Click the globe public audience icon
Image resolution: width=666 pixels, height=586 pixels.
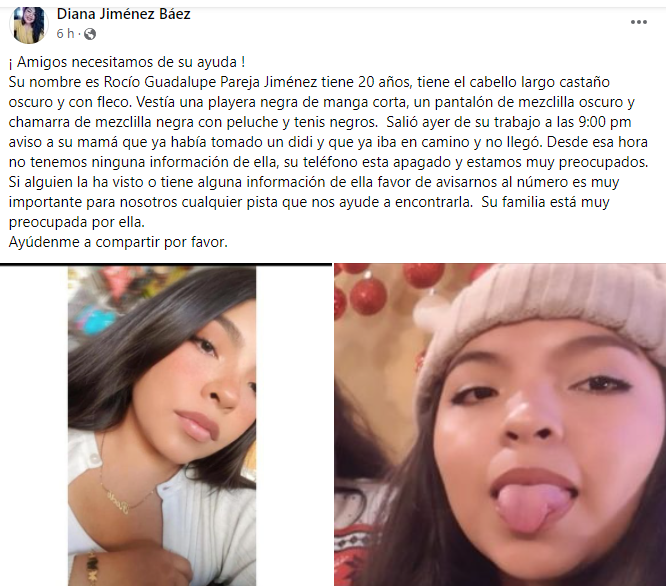pos(90,34)
